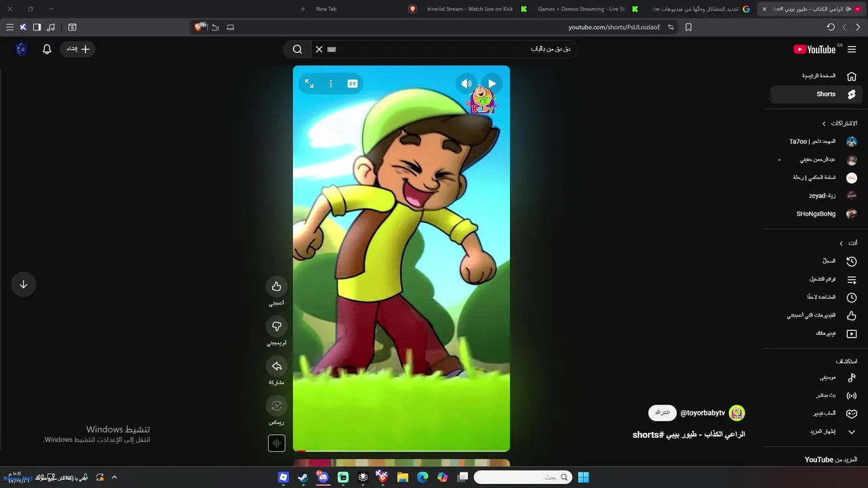Open the video more options menu
The image size is (868, 488).
pyautogui.click(x=331, y=83)
